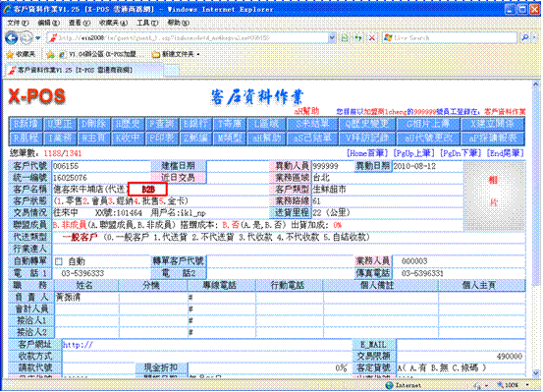The image size is (543, 392).
Task: Open the 文件 menu
Action: pos(18,23)
